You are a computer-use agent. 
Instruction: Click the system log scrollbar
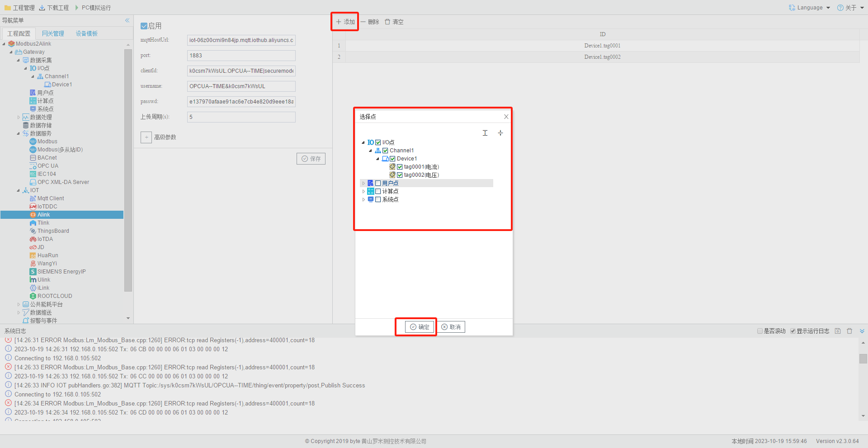[x=863, y=358]
